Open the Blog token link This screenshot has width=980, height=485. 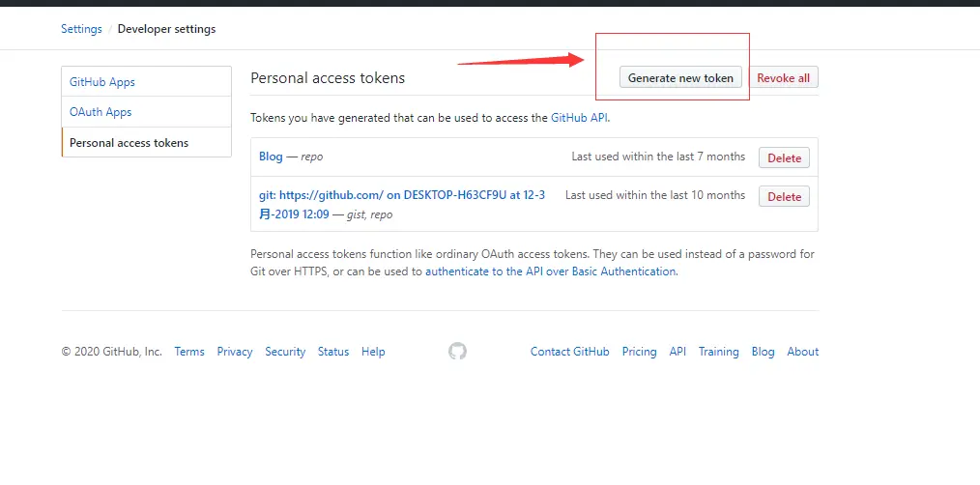tap(271, 157)
